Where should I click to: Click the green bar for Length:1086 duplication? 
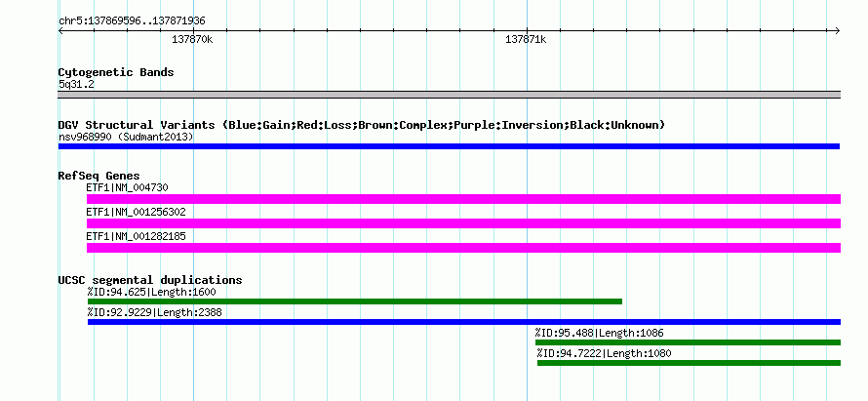tap(689, 342)
